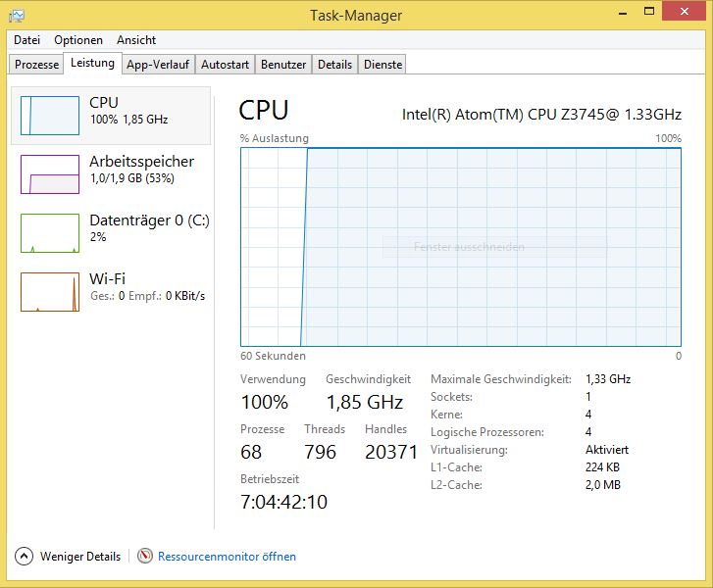Switch to the App-Verlauf tab
This screenshot has width=713, height=588.
pyautogui.click(x=158, y=65)
